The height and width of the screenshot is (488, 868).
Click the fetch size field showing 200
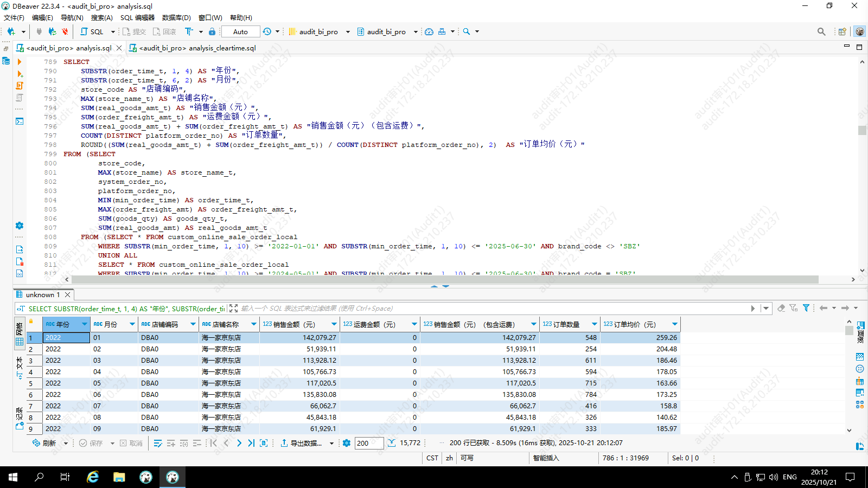tap(369, 443)
